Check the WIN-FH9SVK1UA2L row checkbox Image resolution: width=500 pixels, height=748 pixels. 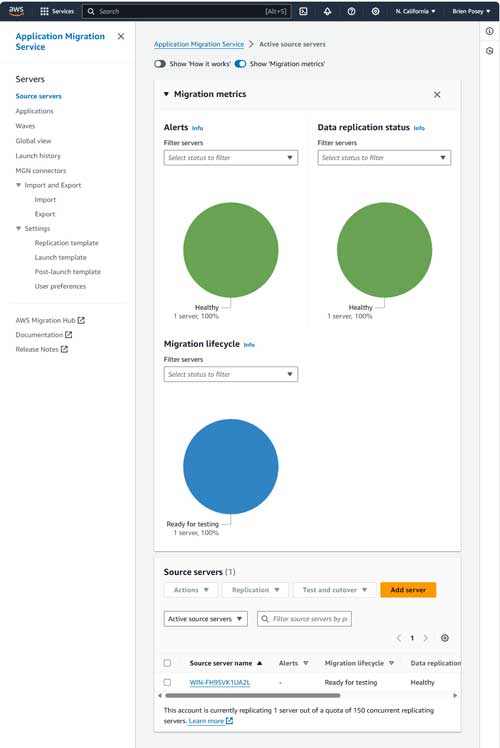pos(167,682)
